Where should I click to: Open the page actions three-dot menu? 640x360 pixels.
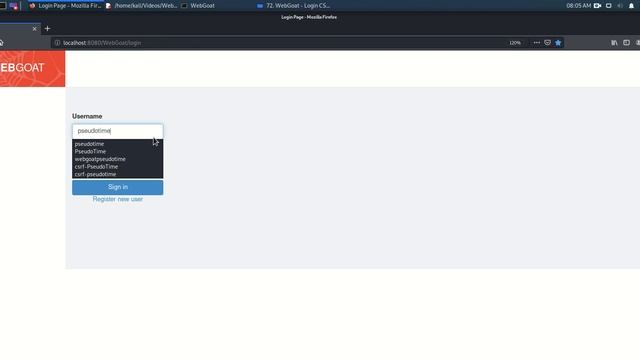coord(536,43)
